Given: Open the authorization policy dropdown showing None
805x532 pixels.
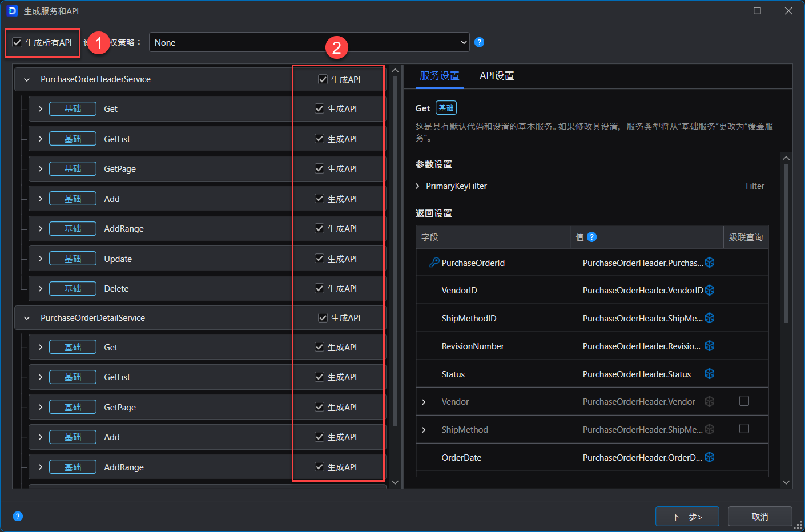Looking at the screenshot, I should tap(309, 42).
